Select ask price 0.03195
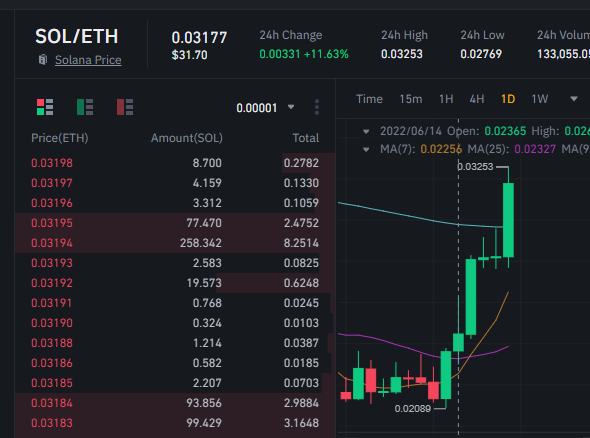The height and width of the screenshot is (438, 590). coord(52,223)
